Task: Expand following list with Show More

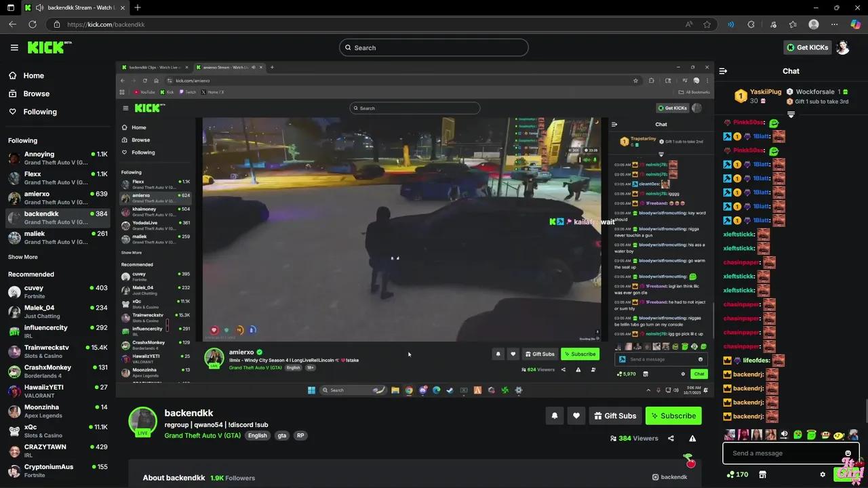Action: pos(23,257)
